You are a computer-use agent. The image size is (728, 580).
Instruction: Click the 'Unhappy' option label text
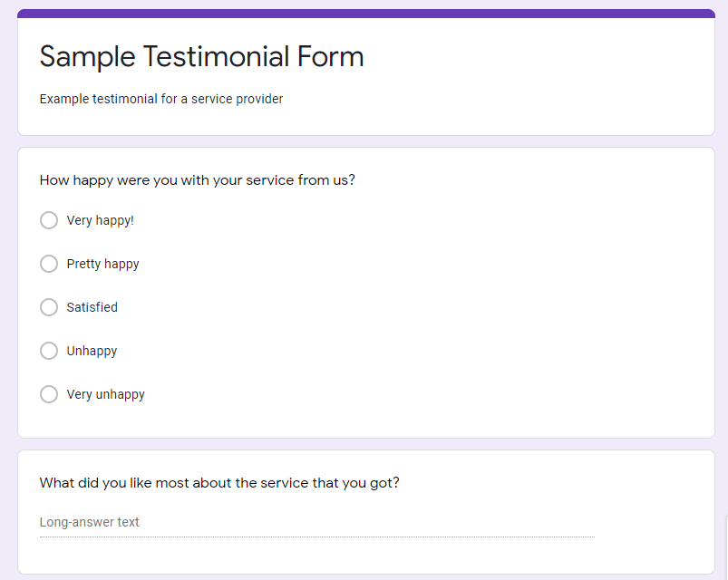(x=92, y=351)
